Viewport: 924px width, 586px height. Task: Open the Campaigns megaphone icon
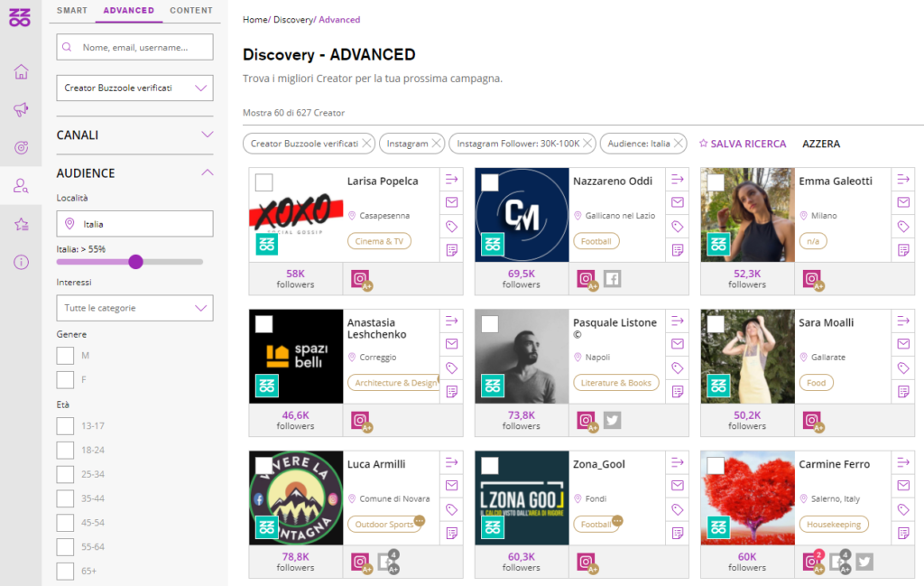pos(22,109)
